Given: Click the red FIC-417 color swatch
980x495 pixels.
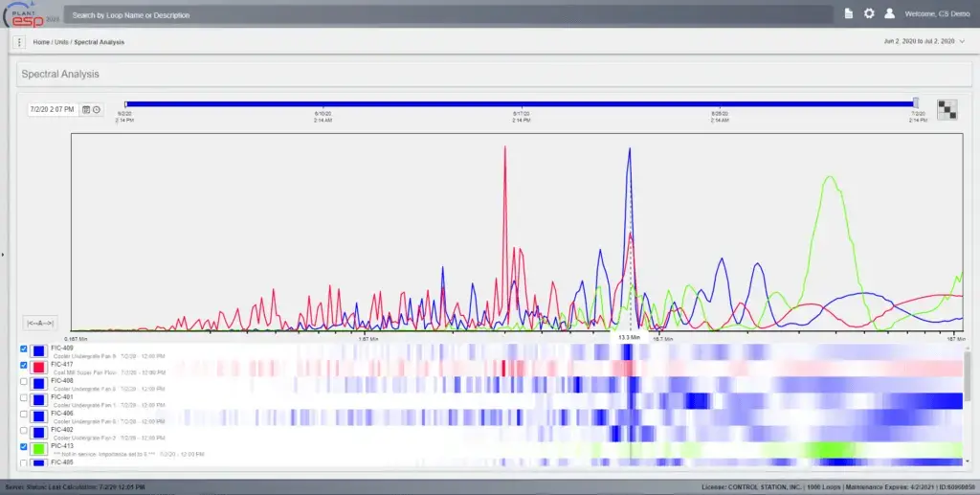Looking at the screenshot, I should point(39,367).
